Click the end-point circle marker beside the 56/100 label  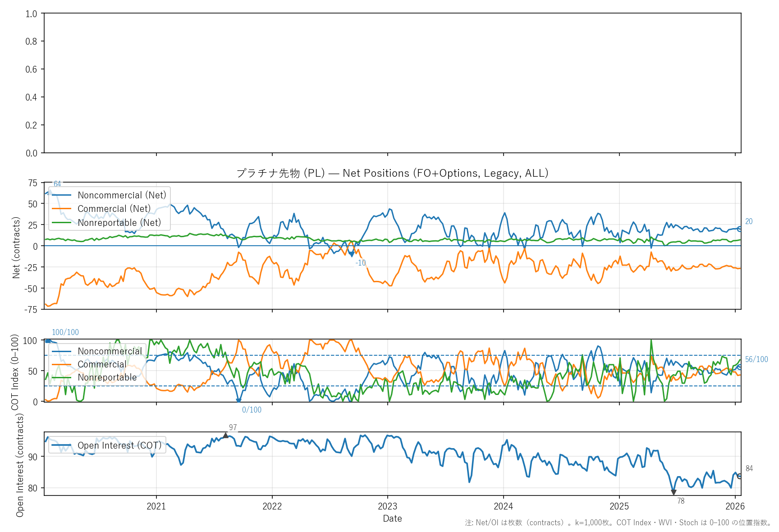click(739, 367)
